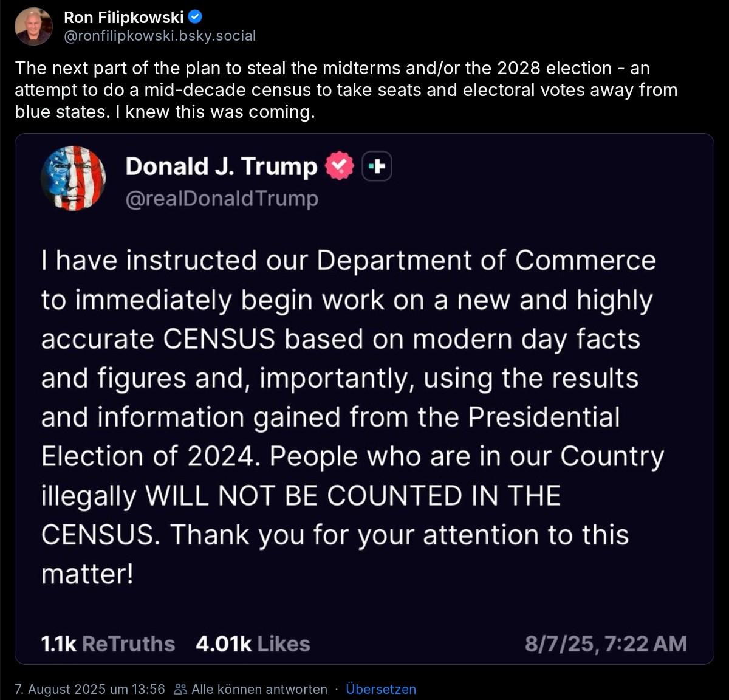Click the Donald J. Trump display name
The image size is (729, 700).
pyautogui.click(x=221, y=166)
